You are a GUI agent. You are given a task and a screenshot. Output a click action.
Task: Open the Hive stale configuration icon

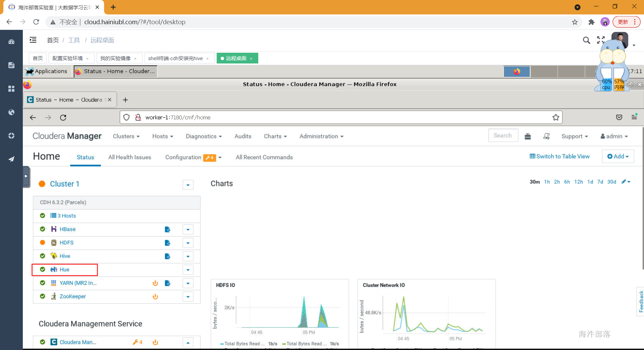(x=167, y=256)
